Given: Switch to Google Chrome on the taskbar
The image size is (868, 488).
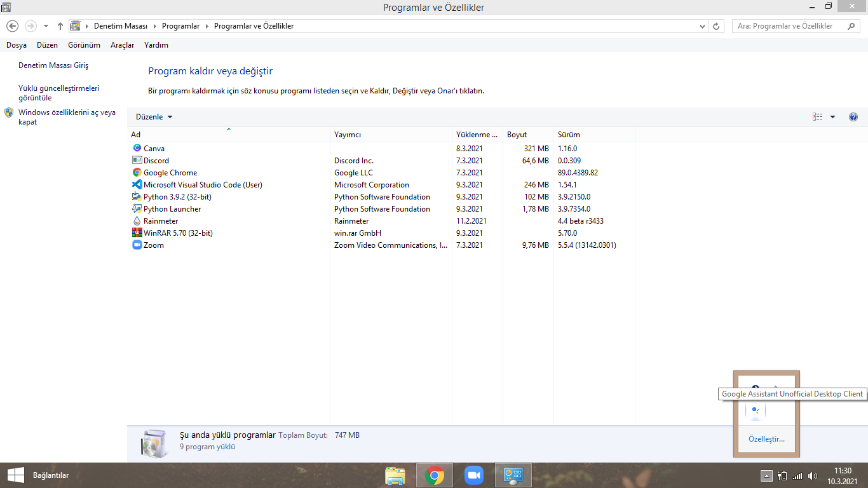Looking at the screenshot, I should pos(435,475).
